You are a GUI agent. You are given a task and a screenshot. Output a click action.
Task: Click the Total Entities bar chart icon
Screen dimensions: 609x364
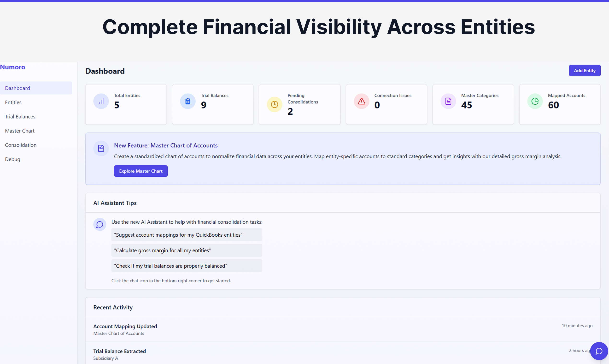click(x=101, y=101)
